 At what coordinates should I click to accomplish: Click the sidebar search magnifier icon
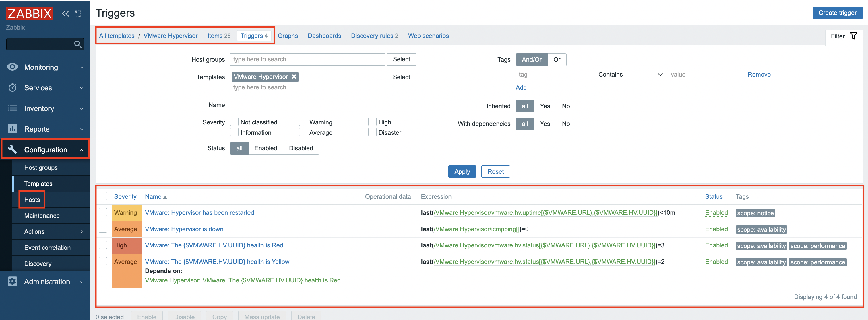(77, 44)
